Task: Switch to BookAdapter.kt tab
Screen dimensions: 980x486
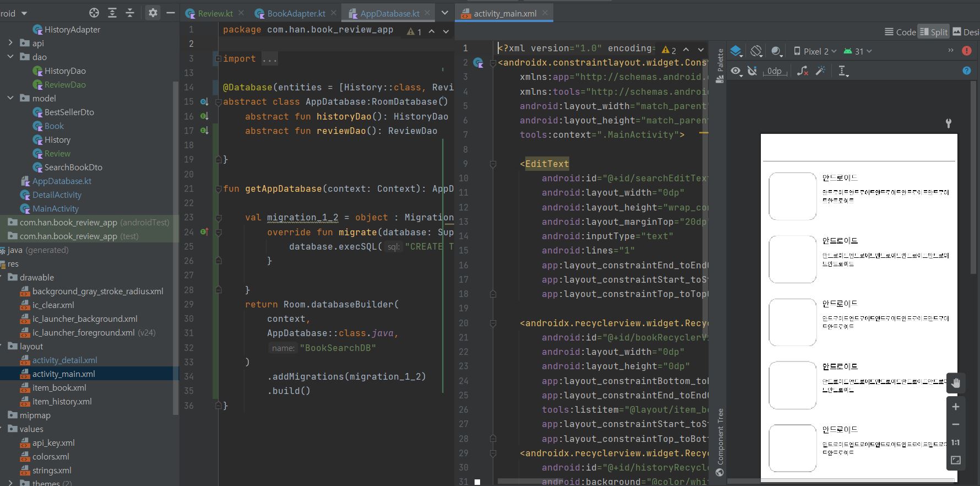Action: (x=296, y=13)
